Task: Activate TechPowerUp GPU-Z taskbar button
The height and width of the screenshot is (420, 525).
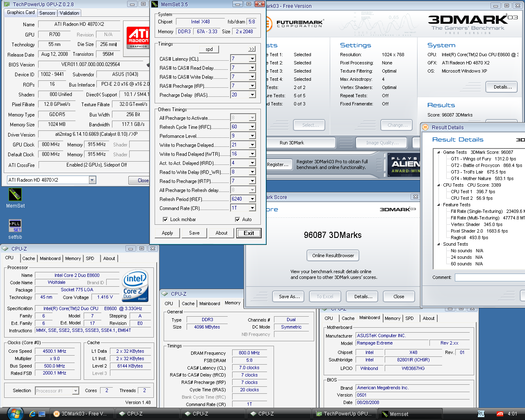Action: 344,414
